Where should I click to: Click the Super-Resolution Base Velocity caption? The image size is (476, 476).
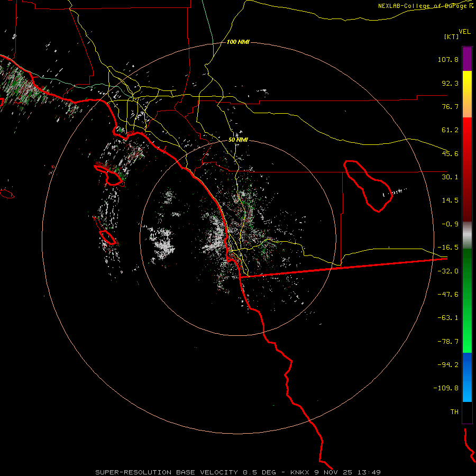[x=237, y=472]
